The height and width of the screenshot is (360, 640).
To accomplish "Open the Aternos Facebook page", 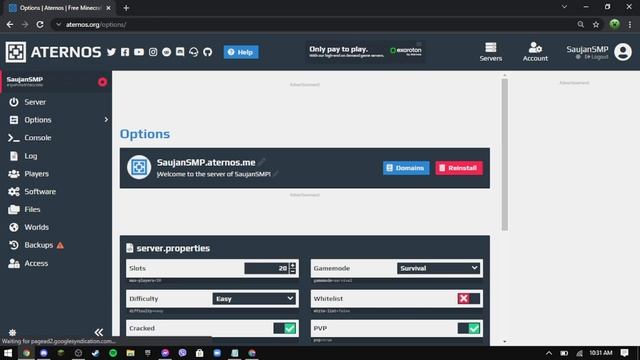I will (125, 52).
